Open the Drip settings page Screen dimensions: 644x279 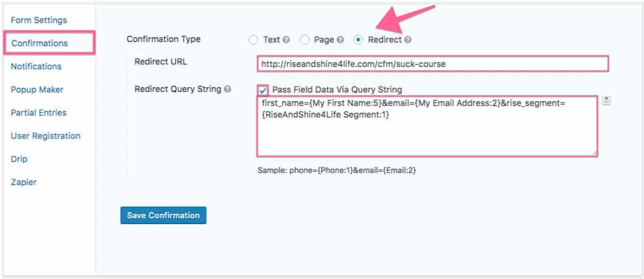click(19, 159)
